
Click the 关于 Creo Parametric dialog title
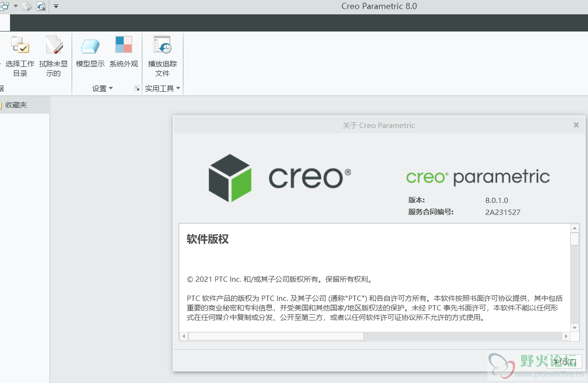coord(379,125)
